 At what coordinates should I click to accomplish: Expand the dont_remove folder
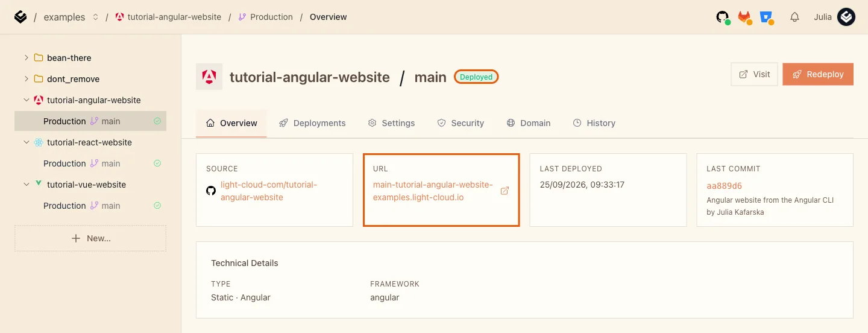click(x=26, y=79)
